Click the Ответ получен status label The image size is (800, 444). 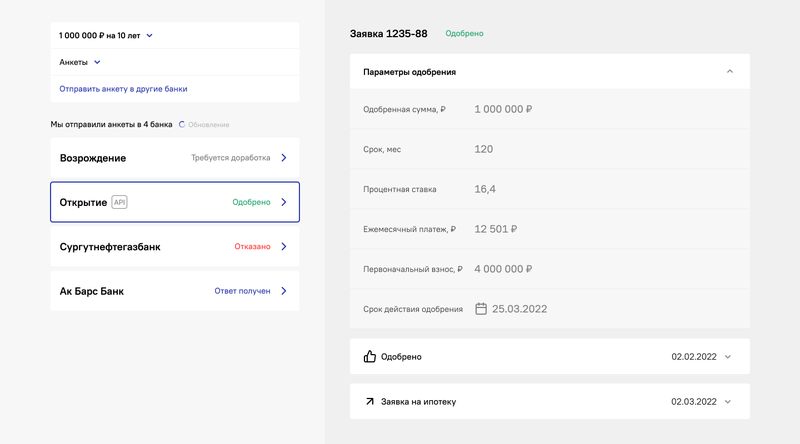coord(242,291)
